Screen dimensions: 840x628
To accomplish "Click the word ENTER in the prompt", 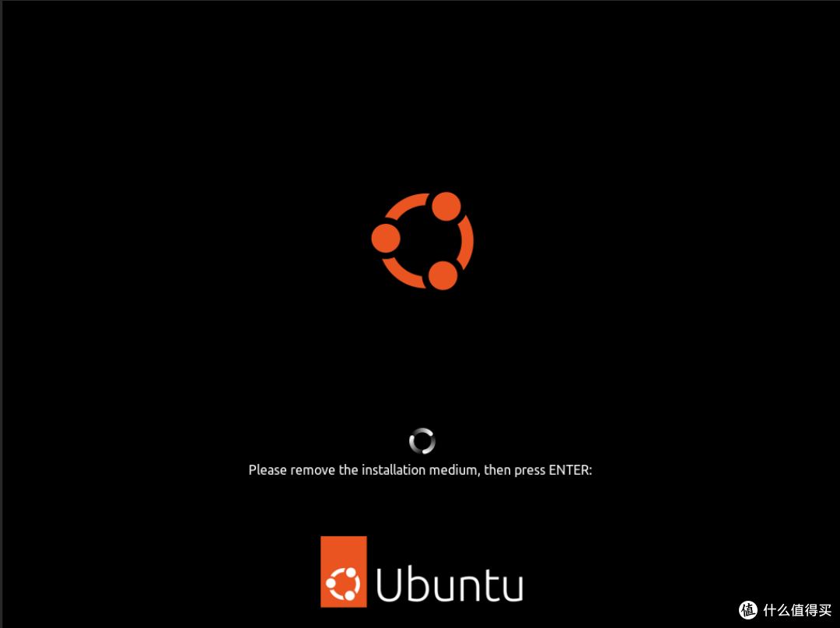I will point(569,470).
